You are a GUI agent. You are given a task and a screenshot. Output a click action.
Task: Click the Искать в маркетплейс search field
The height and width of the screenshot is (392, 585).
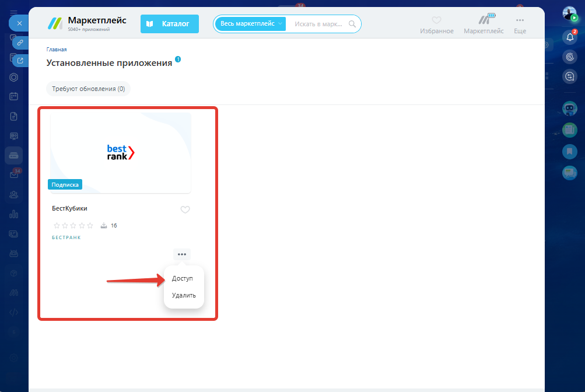point(318,24)
